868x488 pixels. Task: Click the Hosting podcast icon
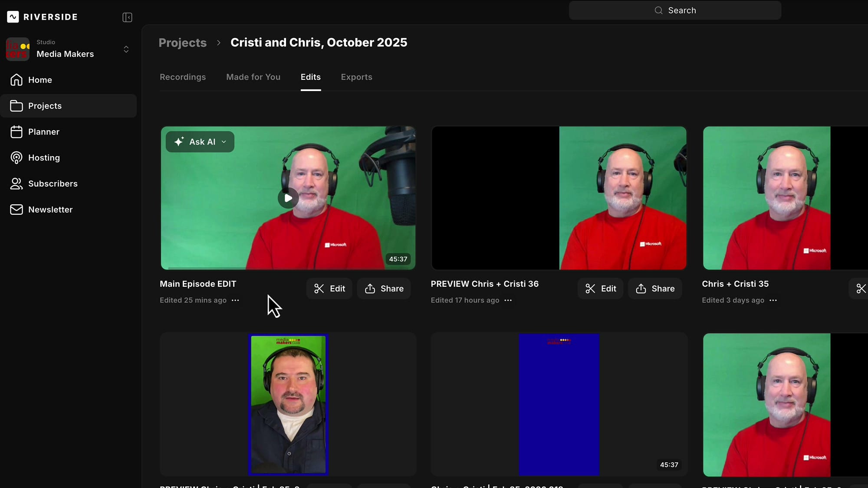[x=16, y=158]
